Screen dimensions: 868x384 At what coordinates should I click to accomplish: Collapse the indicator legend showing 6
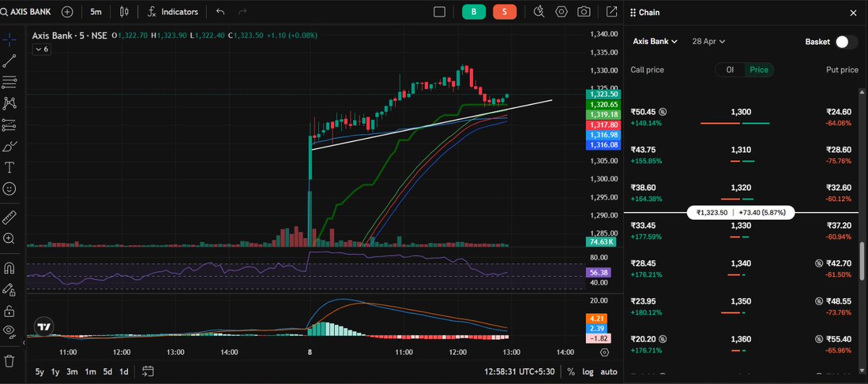pyautogui.click(x=41, y=49)
